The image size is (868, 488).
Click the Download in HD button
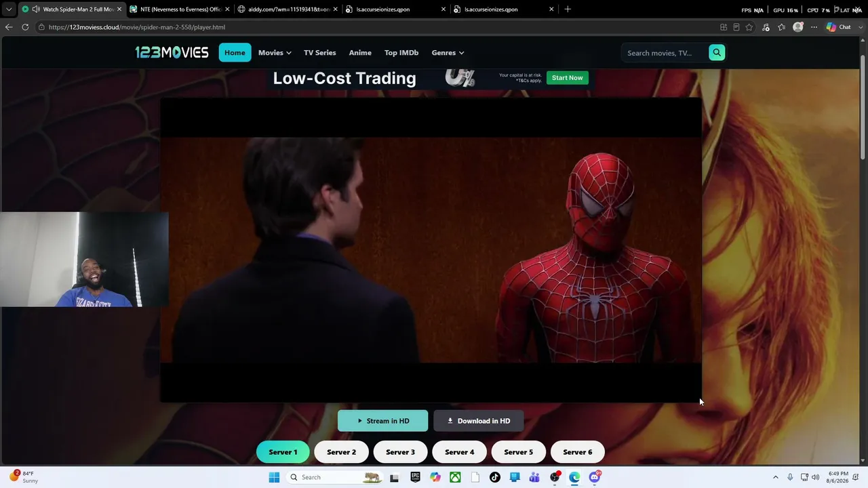point(479,421)
